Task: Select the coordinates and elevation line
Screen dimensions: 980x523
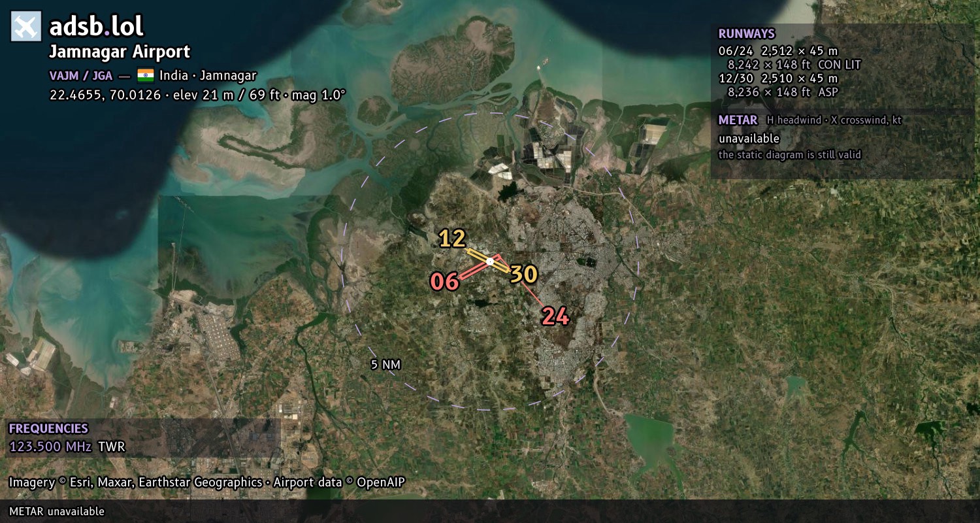Action: [x=197, y=95]
